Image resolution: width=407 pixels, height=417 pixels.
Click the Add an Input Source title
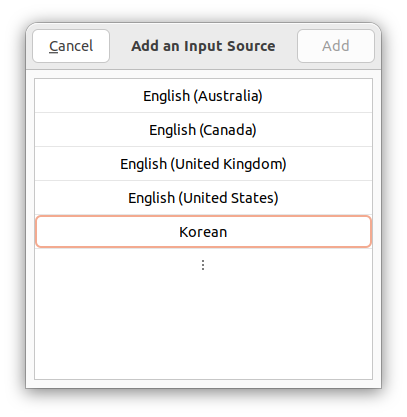click(203, 46)
